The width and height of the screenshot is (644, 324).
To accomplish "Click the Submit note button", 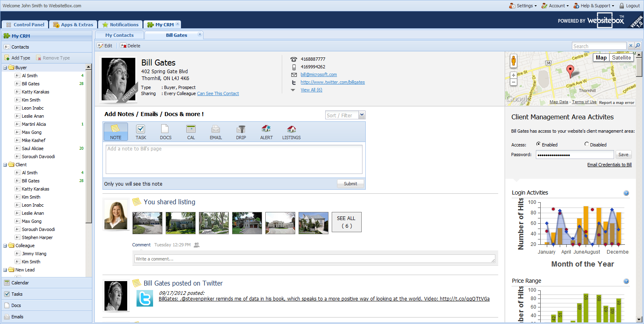I will 350,184.
